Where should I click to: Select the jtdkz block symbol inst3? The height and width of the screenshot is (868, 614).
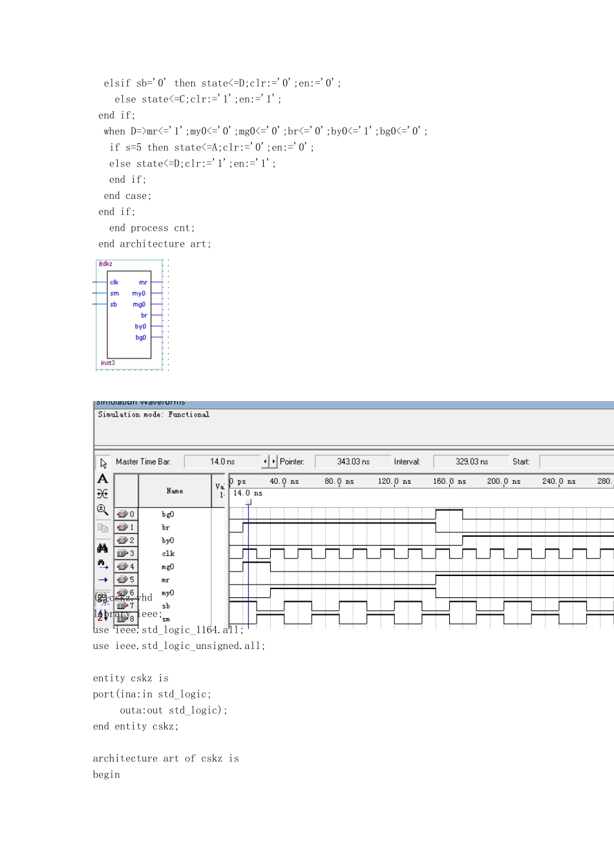tap(129, 315)
